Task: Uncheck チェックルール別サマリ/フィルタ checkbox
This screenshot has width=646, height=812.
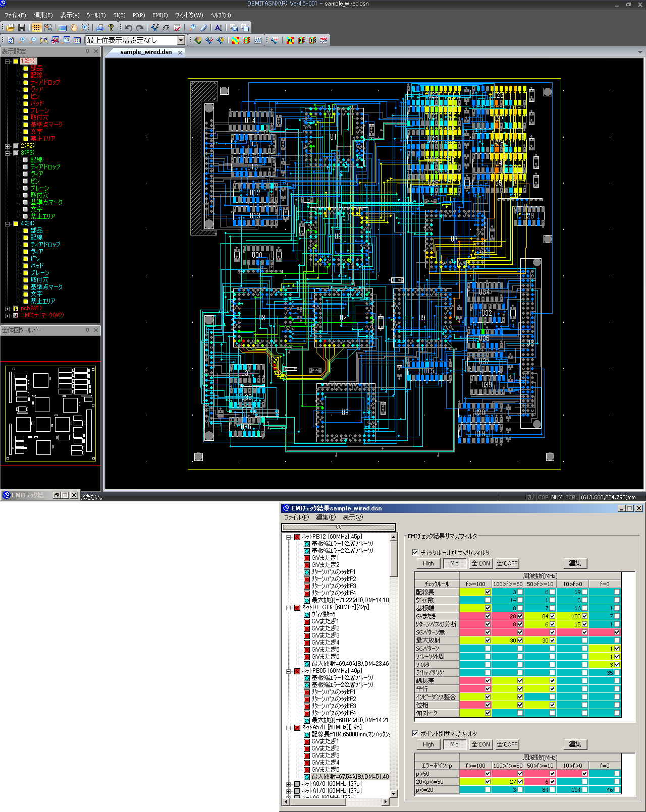Action: (415, 552)
